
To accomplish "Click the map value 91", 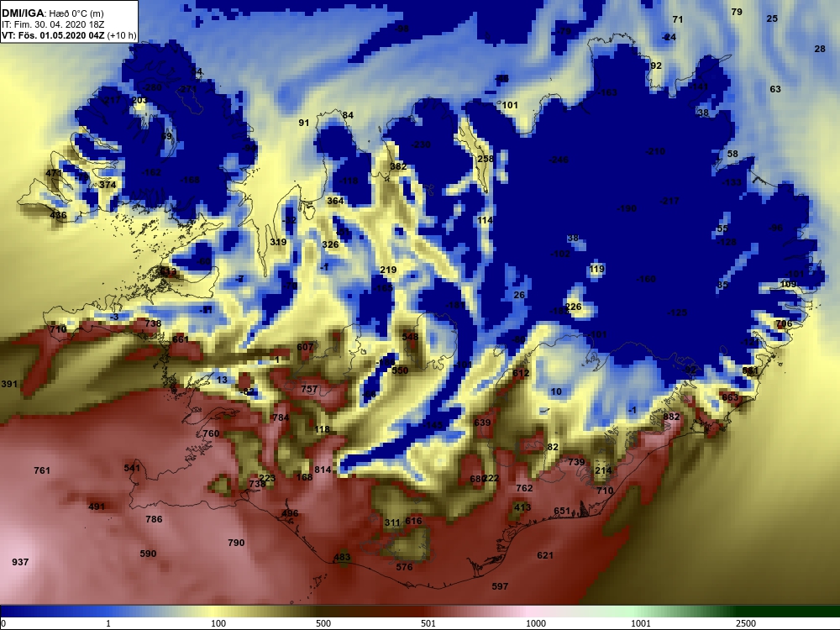I will [304, 123].
